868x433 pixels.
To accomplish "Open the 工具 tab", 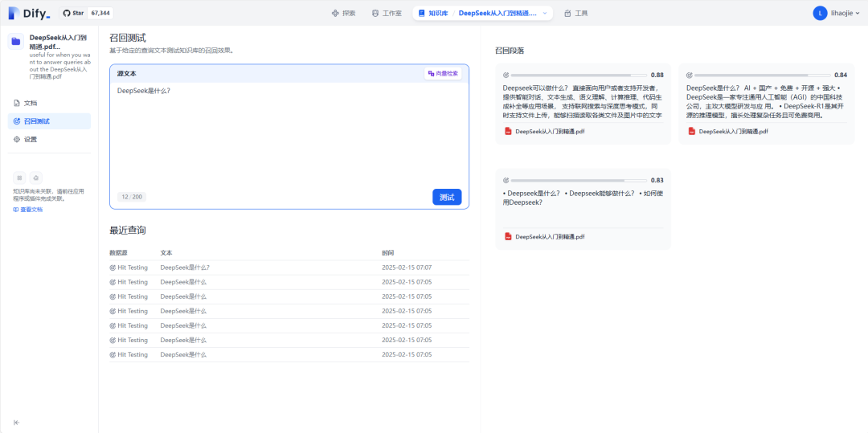I will pyautogui.click(x=576, y=14).
